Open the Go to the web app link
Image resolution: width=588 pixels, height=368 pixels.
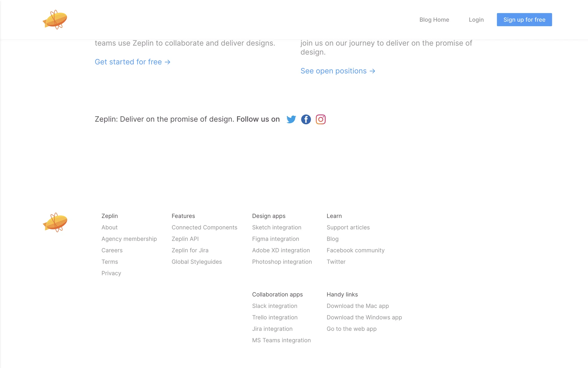point(351,329)
